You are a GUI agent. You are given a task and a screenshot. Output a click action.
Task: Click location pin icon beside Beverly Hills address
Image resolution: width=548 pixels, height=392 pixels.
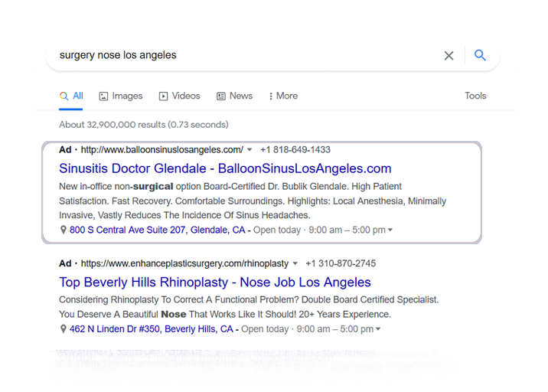(x=64, y=329)
